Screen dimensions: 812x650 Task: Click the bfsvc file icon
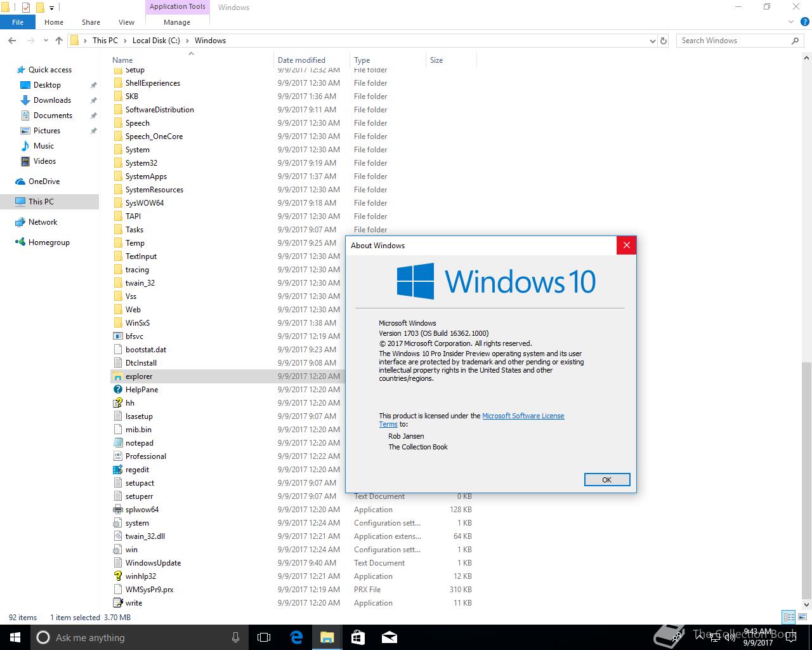[117, 336]
